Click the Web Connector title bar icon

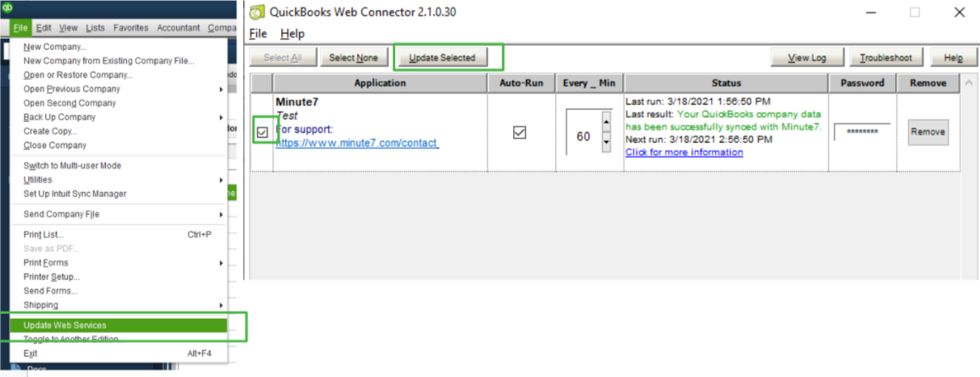point(257,12)
